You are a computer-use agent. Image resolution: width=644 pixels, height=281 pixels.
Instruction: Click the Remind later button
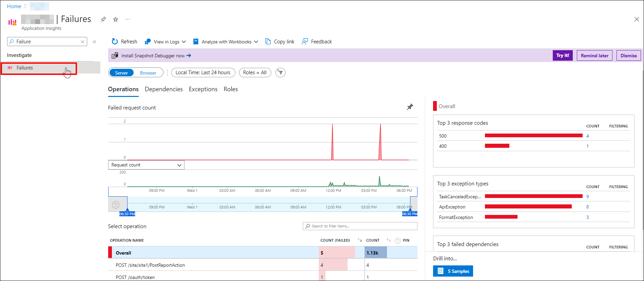594,56
